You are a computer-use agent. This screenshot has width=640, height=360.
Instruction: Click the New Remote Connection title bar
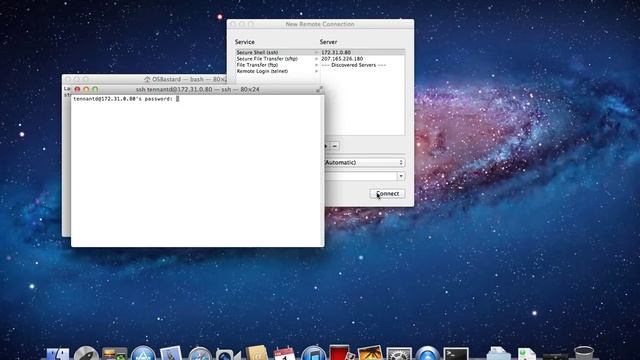coord(320,24)
